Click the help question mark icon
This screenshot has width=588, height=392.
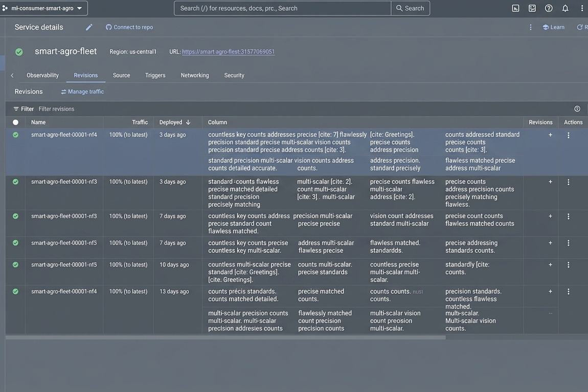coord(549,8)
